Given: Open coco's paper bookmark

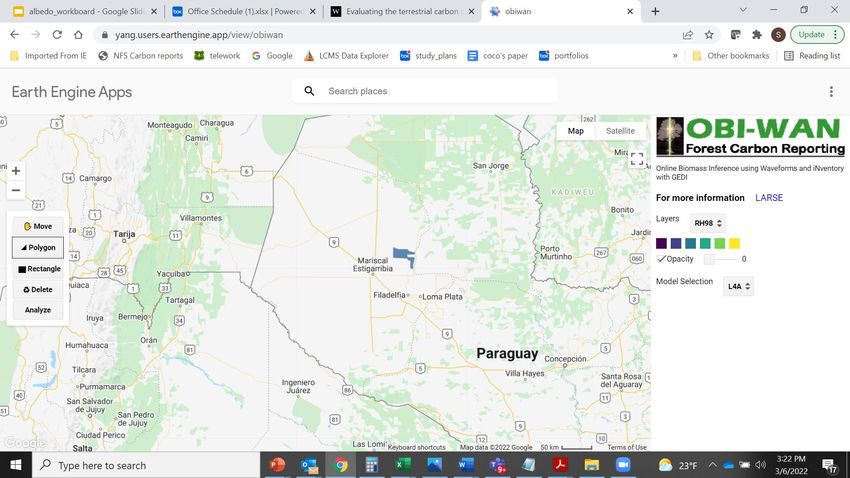Looking at the screenshot, I should 498,56.
